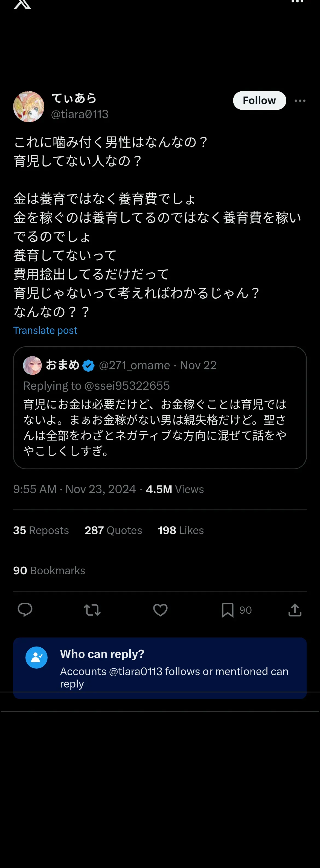The width and height of the screenshot is (320, 868).
Task: Follow the @tiara0113 account
Action: (x=259, y=100)
